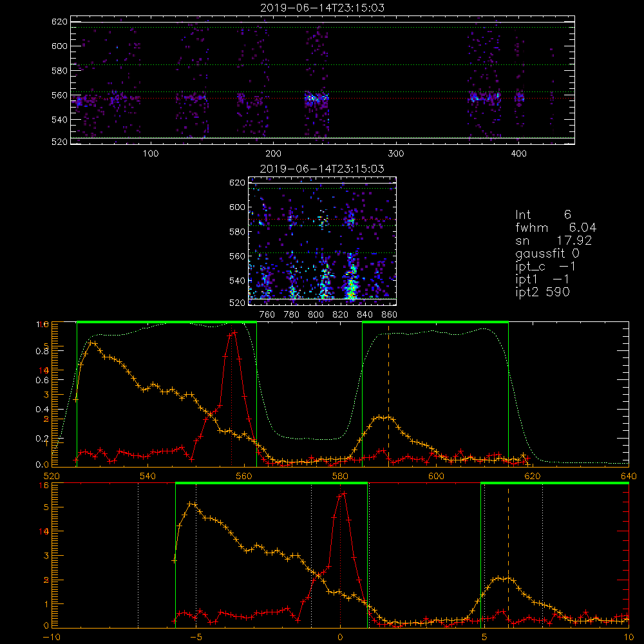Click the 5 label on the bottom plot x-axis

484,637
